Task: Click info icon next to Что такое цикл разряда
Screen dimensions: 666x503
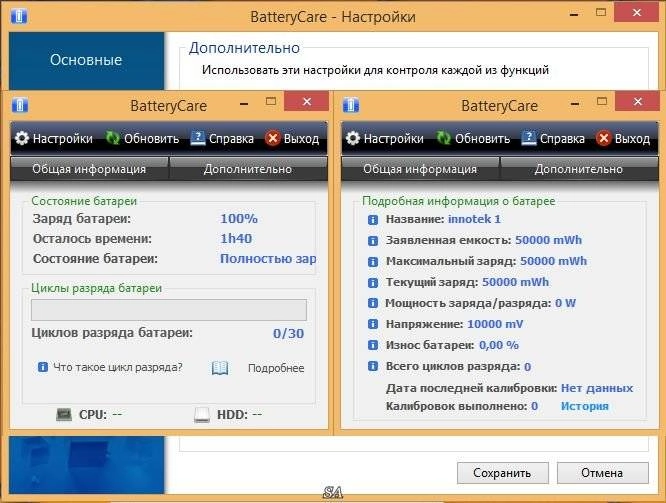Action: [x=42, y=367]
